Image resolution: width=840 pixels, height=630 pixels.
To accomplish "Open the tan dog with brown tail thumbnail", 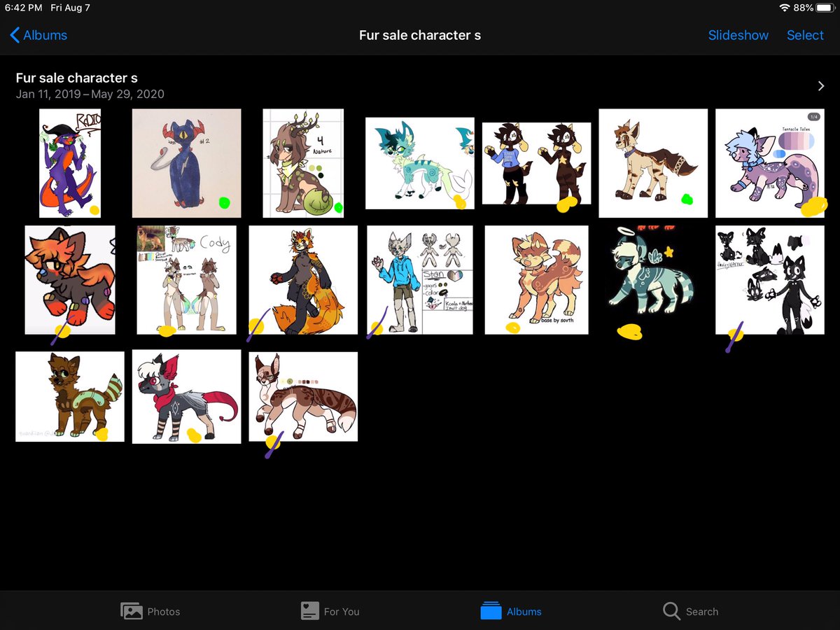I will [x=653, y=163].
